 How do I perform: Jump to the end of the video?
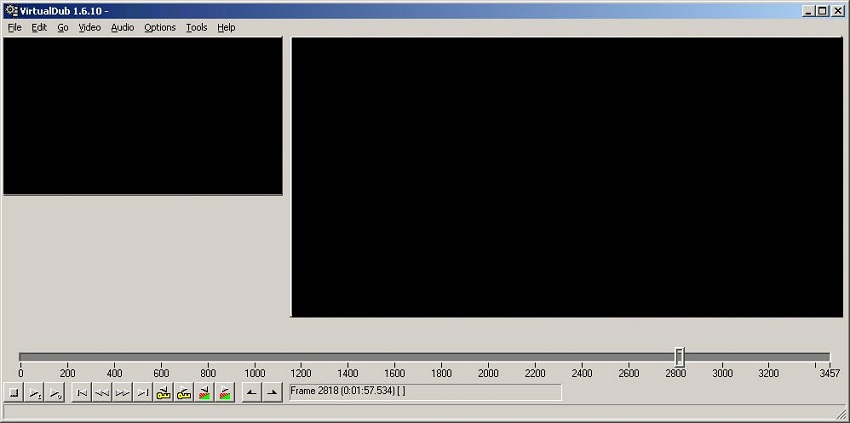click(143, 393)
